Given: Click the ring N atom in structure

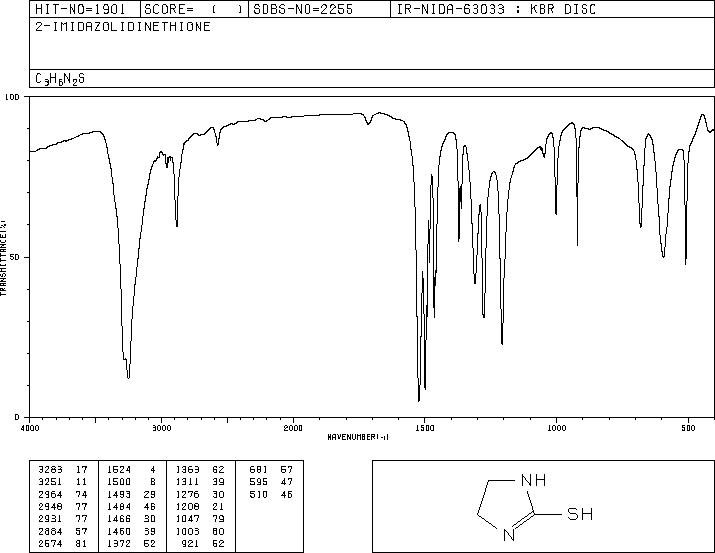Looking at the screenshot, I should click(509, 535).
